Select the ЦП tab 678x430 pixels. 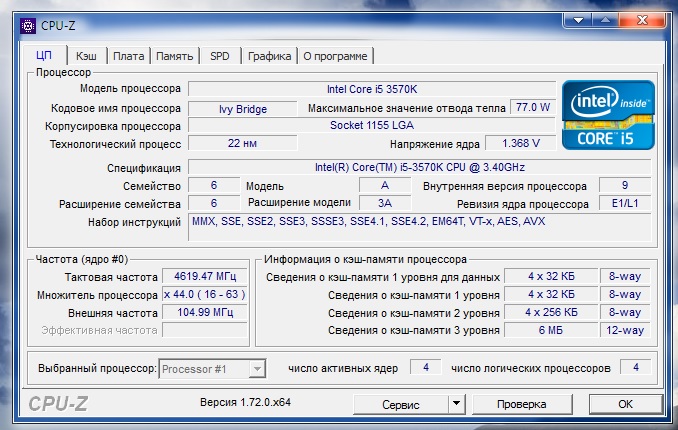coord(44,55)
